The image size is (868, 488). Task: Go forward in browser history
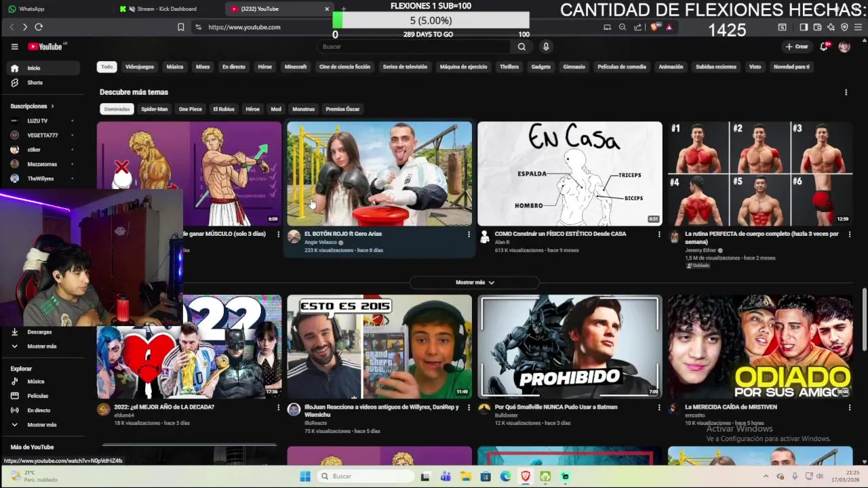pos(25,27)
